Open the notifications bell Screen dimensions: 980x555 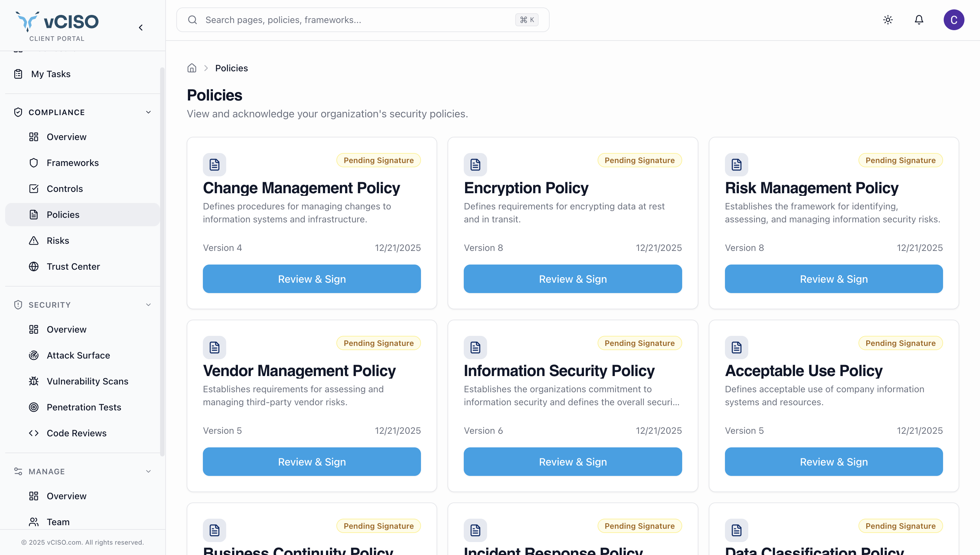[919, 20]
